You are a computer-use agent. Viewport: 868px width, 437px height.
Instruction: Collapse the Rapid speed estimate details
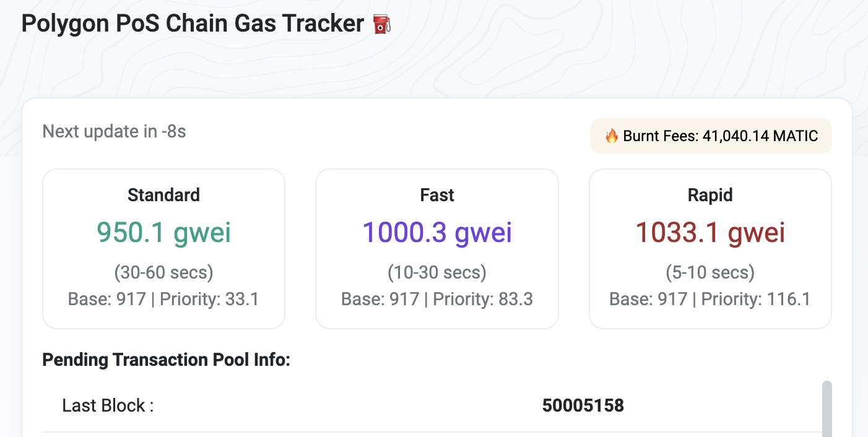click(x=710, y=272)
